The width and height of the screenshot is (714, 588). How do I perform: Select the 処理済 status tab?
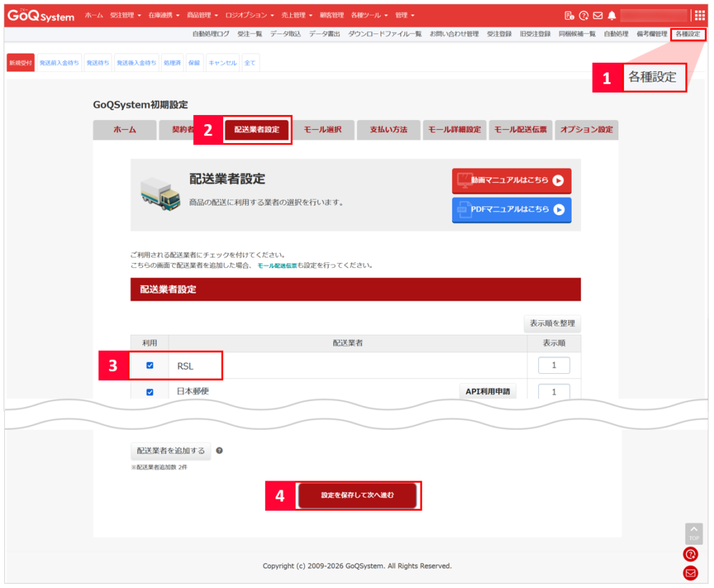(172, 63)
